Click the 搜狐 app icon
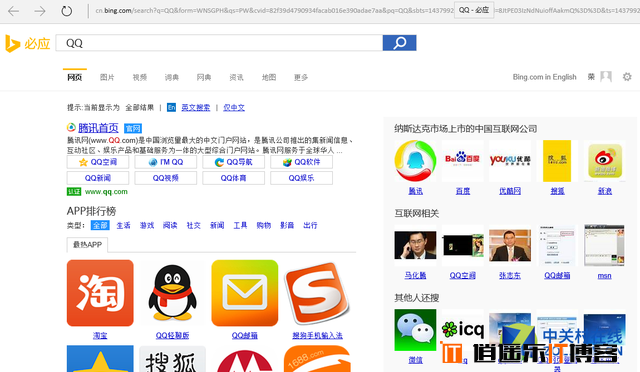640x372 pixels. pos(172,359)
